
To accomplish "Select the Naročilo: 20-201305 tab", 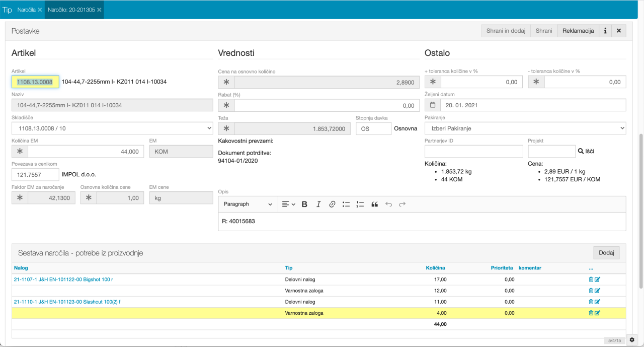I will coord(71,10).
